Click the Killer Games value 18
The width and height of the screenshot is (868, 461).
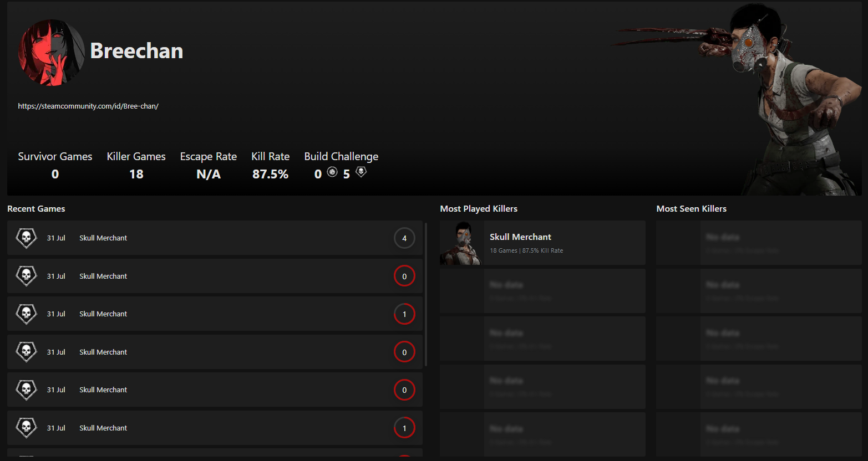[x=136, y=174]
